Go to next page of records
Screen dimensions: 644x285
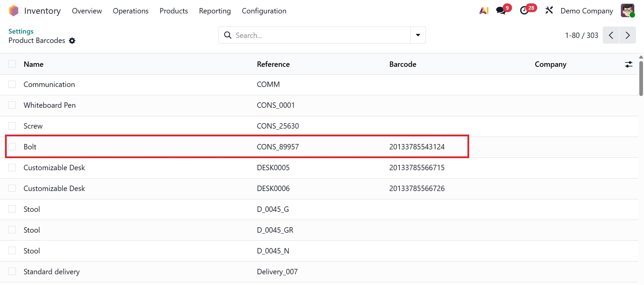(x=628, y=35)
